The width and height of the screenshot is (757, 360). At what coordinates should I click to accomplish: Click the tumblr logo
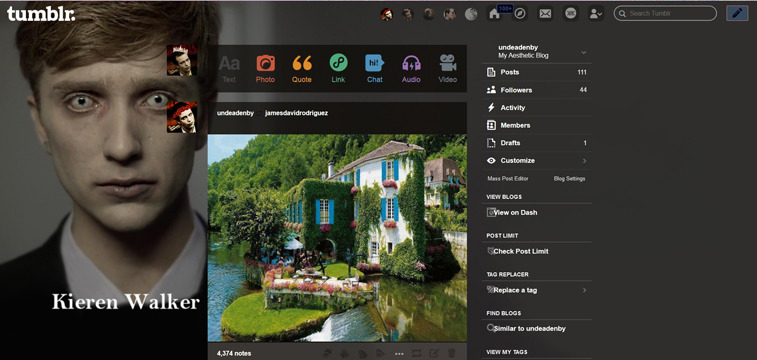[x=41, y=14]
